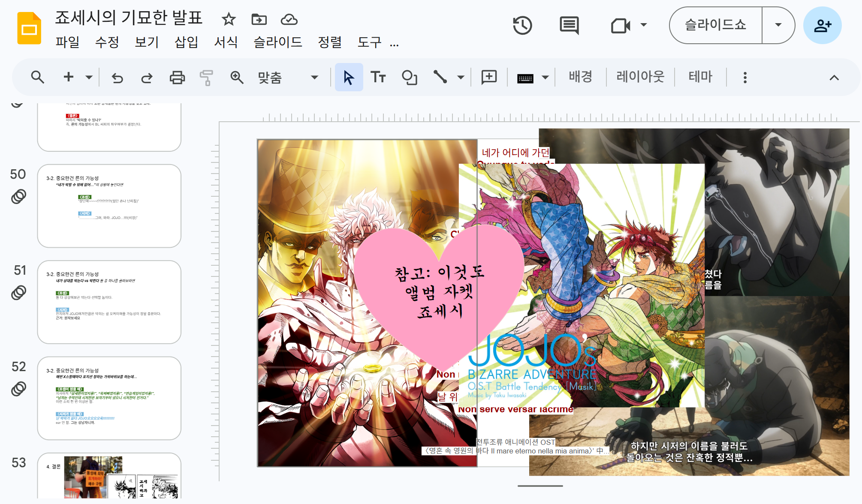
Task: Open the 도구 menu
Action: point(369,42)
